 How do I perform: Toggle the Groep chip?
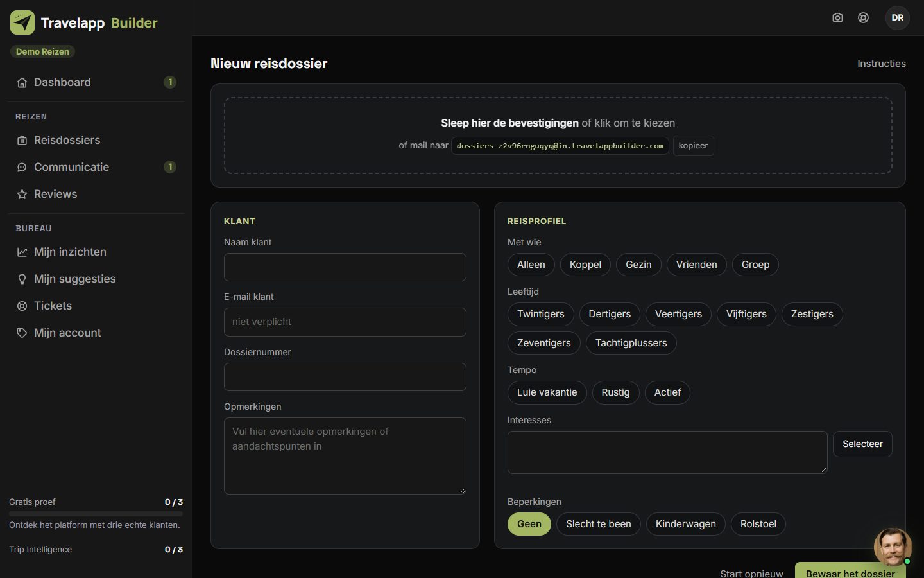[x=755, y=265]
